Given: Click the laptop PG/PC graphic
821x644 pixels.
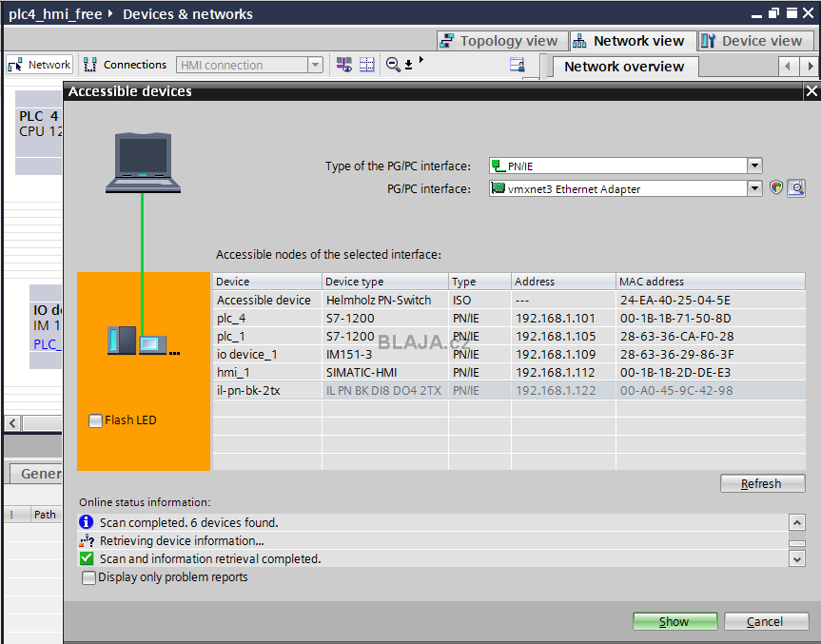Looking at the screenshot, I should tap(143, 163).
